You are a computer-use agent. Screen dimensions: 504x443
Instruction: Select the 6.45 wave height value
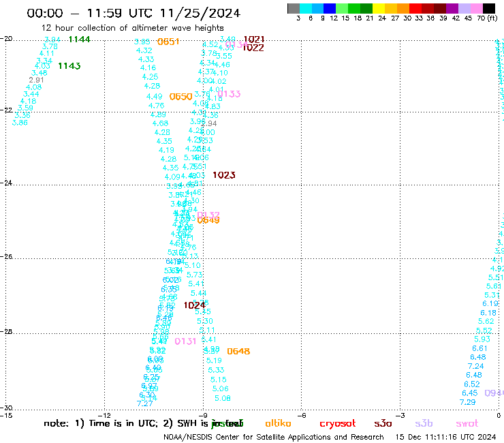point(470,393)
